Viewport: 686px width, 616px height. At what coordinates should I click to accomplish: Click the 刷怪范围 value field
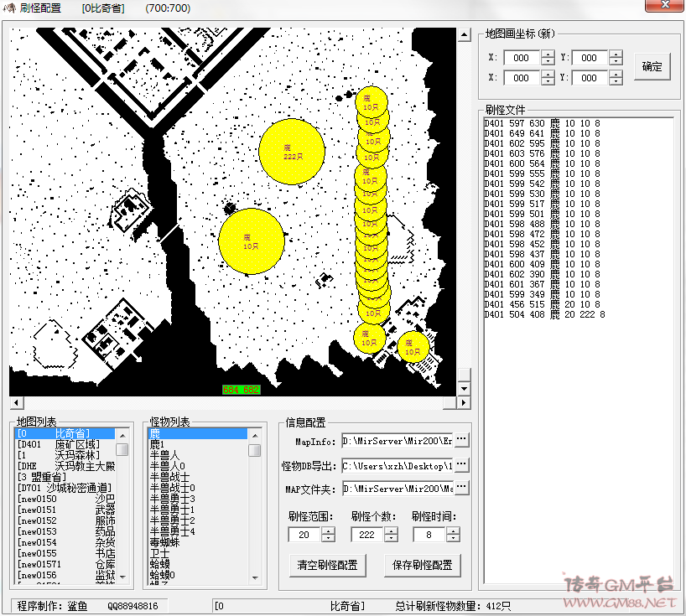(x=305, y=534)
